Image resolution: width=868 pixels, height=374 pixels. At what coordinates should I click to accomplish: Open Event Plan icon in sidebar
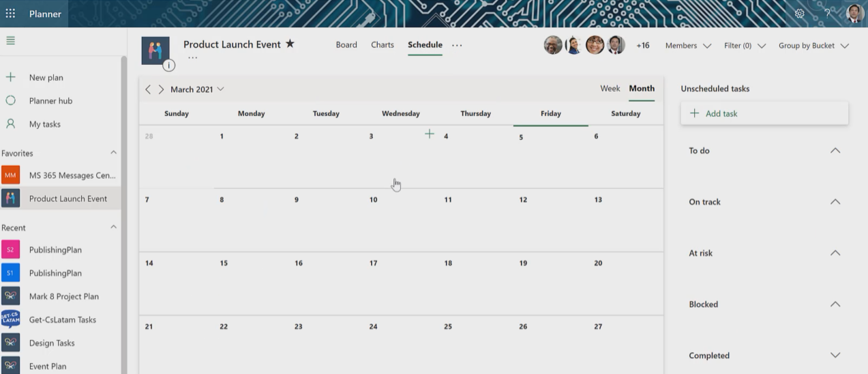(x=10, y=366)
